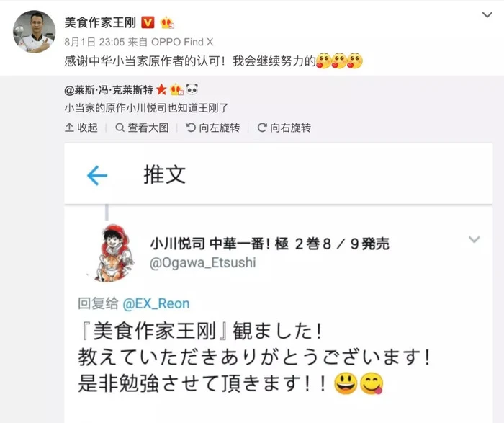Collapse the image with 收起
Viewport: 504px width, 423px height.
81,128
